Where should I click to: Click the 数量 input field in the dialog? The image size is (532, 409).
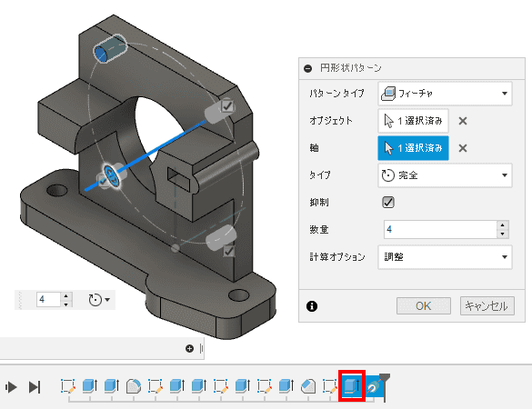coord(440,230)
